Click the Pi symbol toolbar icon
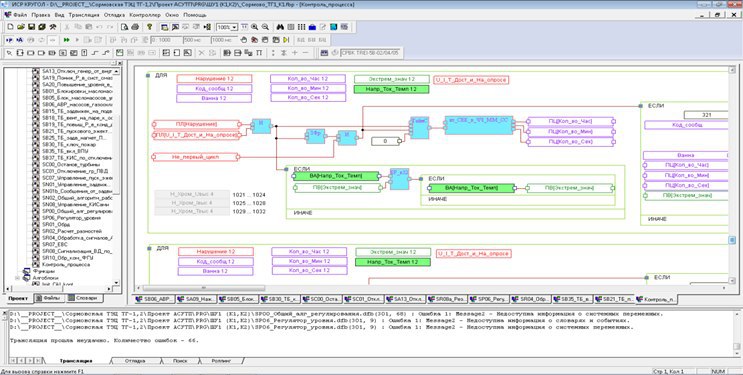This screenshot has width=743, height=375. coord(259,53)
